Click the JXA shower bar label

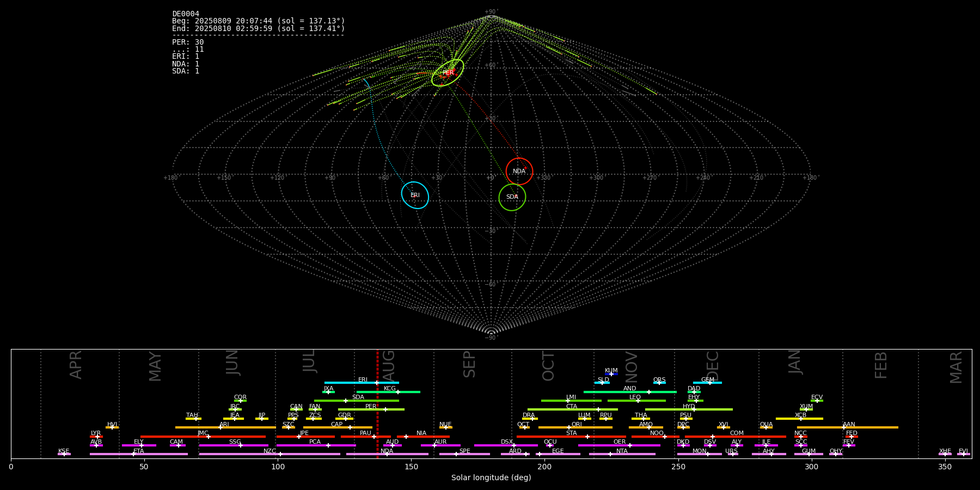click(328, 389)
